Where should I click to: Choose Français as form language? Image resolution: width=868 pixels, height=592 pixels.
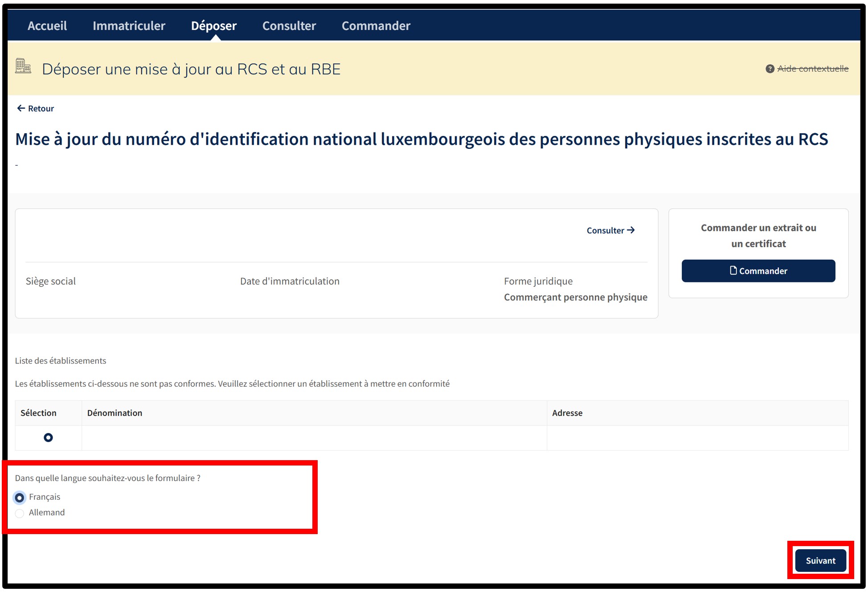(x=20, y=497)
